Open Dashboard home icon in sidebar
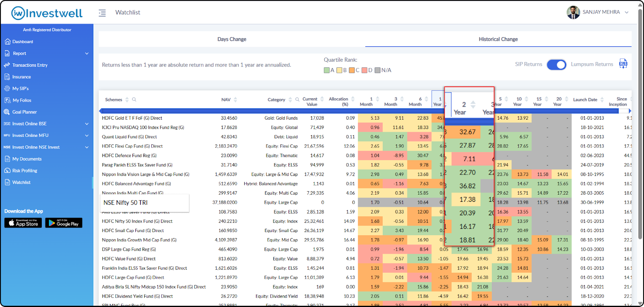The width and height of the screenshot is (644, 307). [x=7, y=41]
